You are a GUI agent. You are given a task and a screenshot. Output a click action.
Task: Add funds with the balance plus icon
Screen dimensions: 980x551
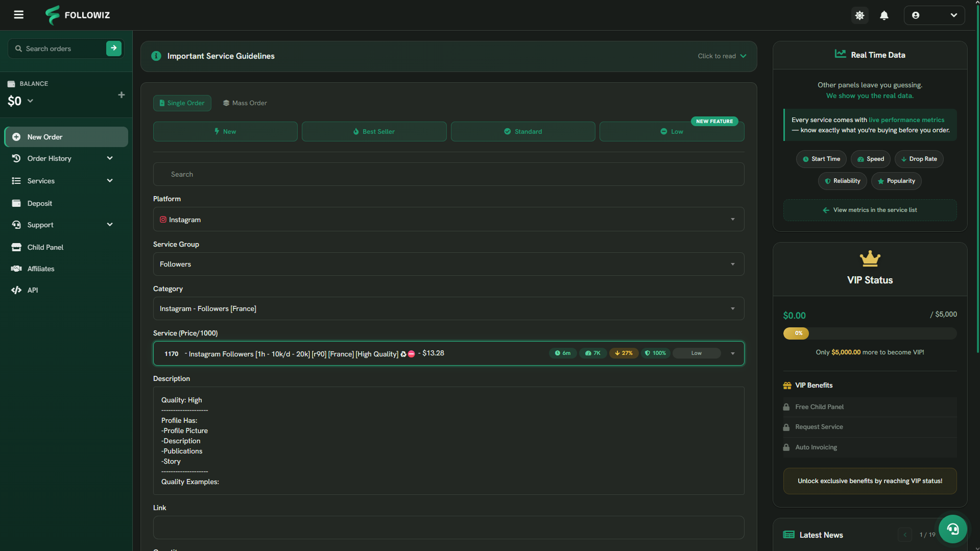pos(122,95)
